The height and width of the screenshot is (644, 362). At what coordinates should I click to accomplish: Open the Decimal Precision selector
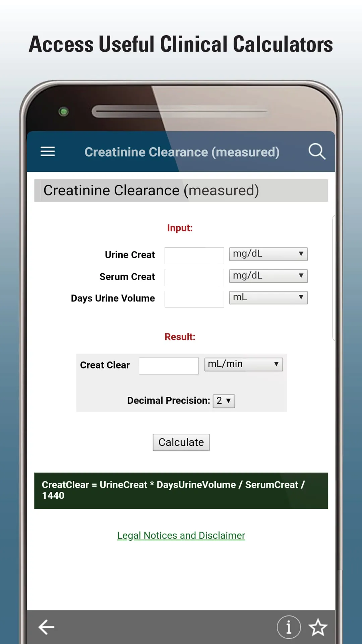(224, 401)
